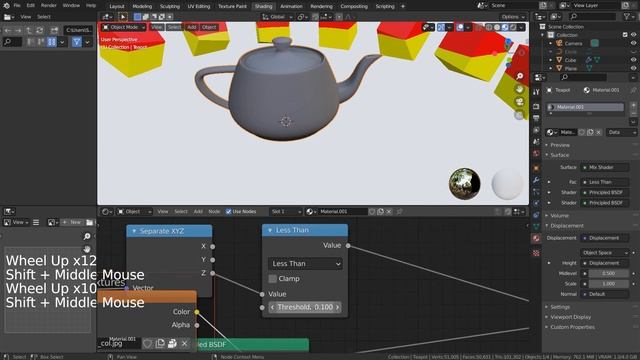Switch to rendered viewport shading
The image size is (640, 360).
coord(513,27)
